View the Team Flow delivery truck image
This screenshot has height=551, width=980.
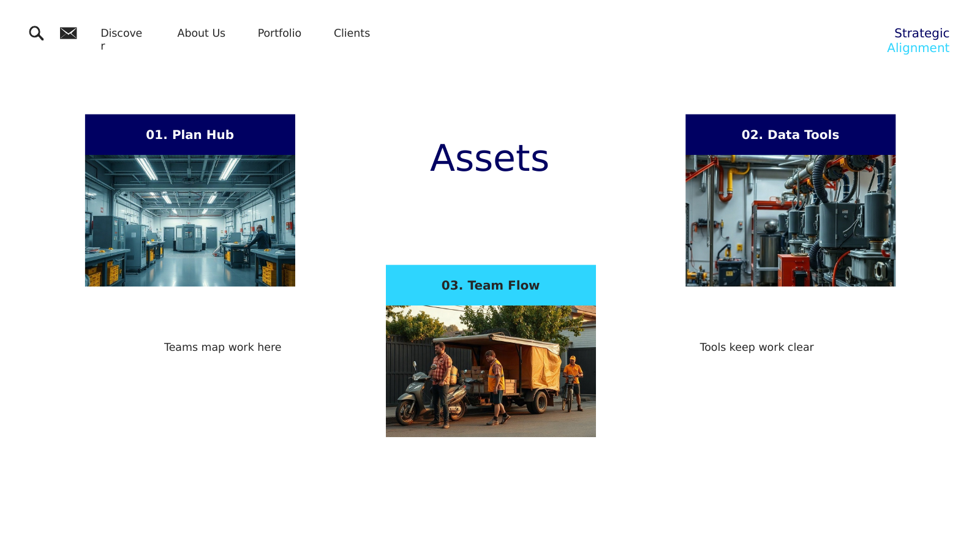(x=491, y=371)
